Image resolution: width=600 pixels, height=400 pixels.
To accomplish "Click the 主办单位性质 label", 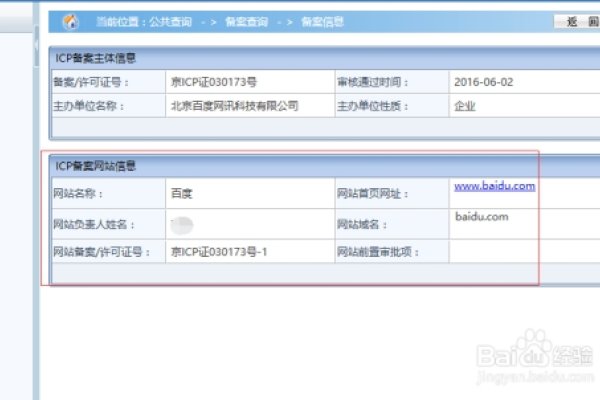I will 373,106.
